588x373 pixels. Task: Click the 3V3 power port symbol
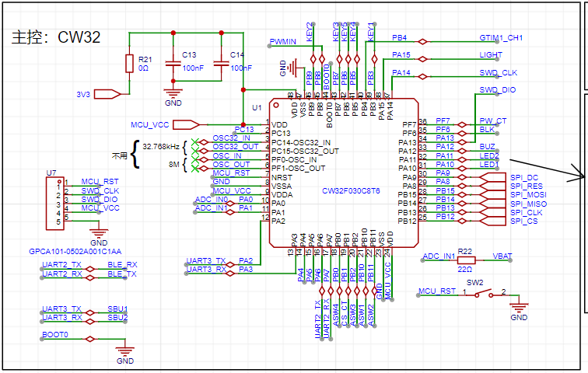[x=107, y=94]
